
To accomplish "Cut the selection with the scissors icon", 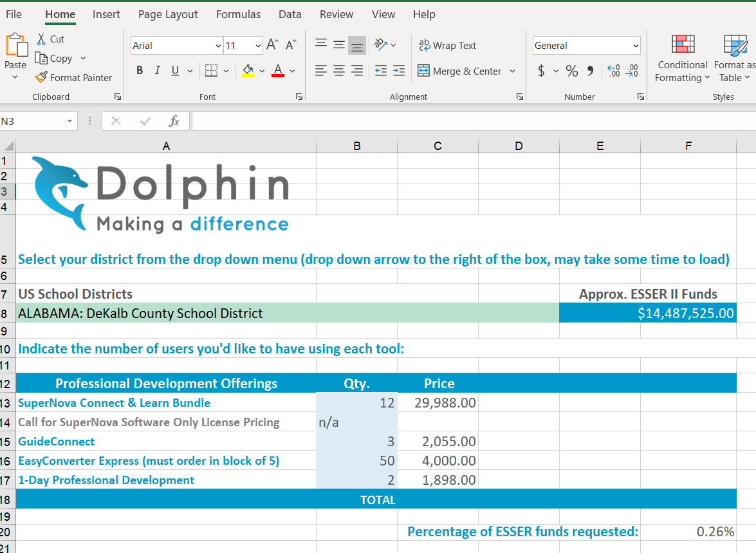I will tap(41, 39).
